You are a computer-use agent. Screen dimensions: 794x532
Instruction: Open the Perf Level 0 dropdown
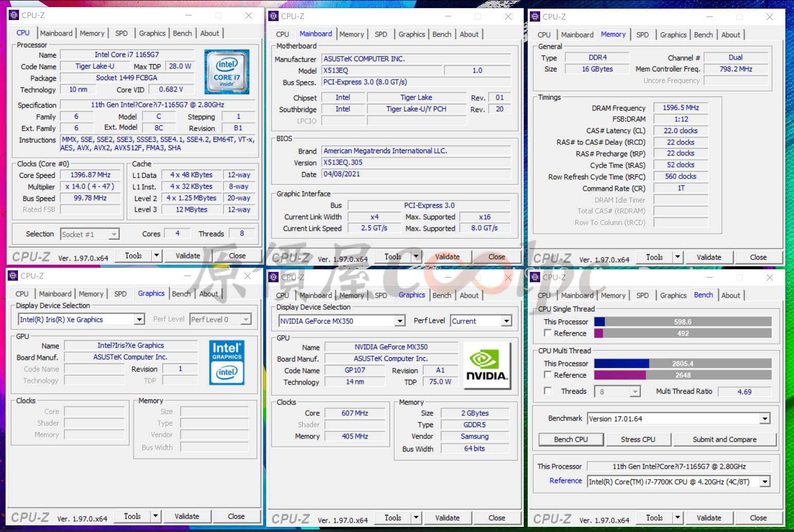click(x=246, y=320)
